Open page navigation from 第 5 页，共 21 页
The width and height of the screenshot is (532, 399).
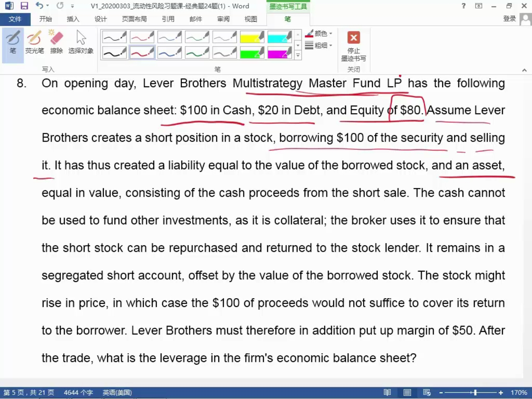coord(29,392)
